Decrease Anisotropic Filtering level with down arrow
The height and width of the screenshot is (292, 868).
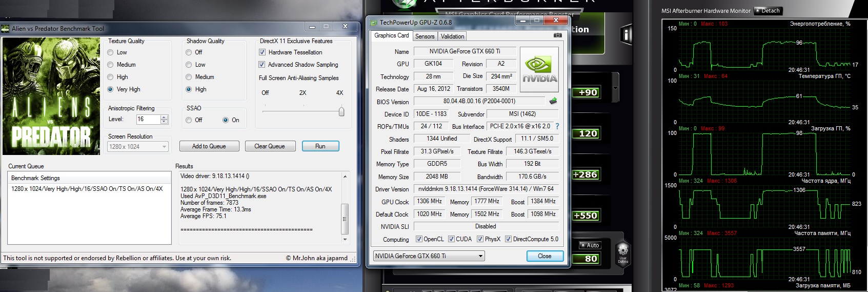coord(164,122)
